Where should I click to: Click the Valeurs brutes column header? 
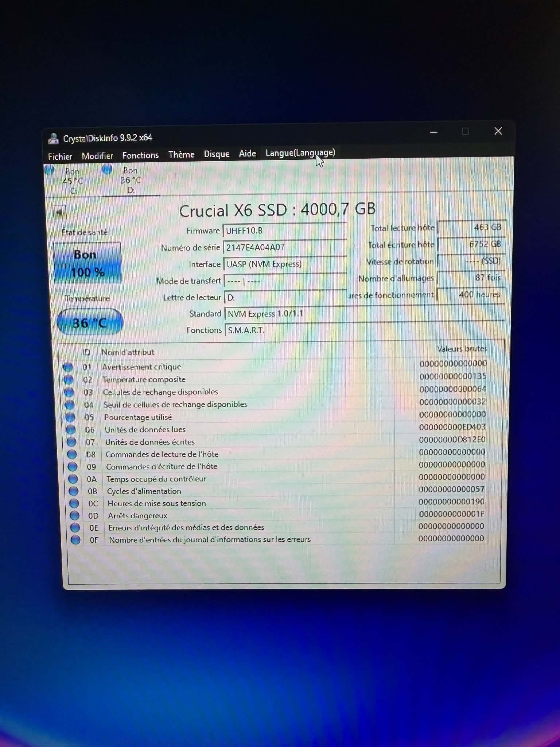pos(462,349)
